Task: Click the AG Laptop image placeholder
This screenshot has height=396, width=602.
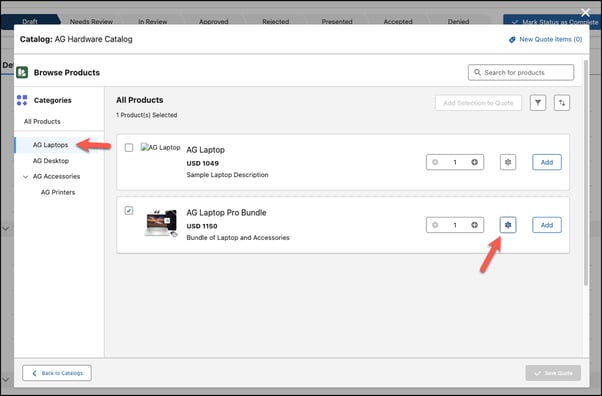Action: pos(160,147)
